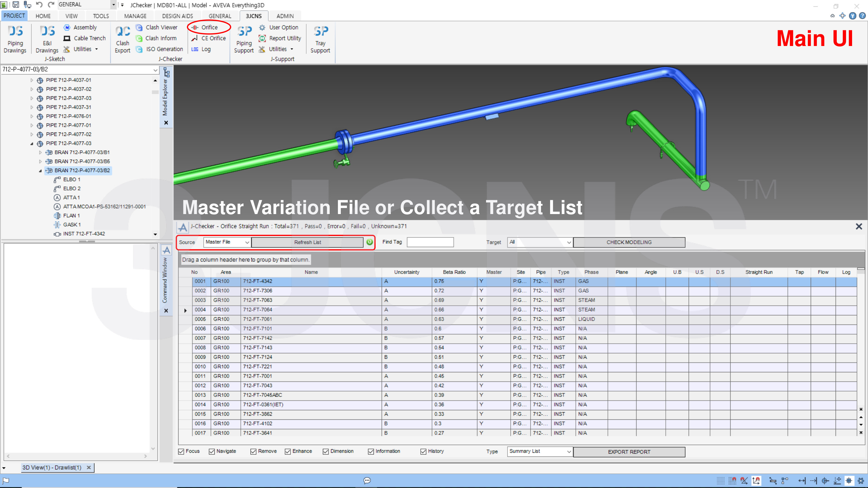Open Clash Inform
Viewport: 868px width, 488px height.
click(x=156, y=38)
